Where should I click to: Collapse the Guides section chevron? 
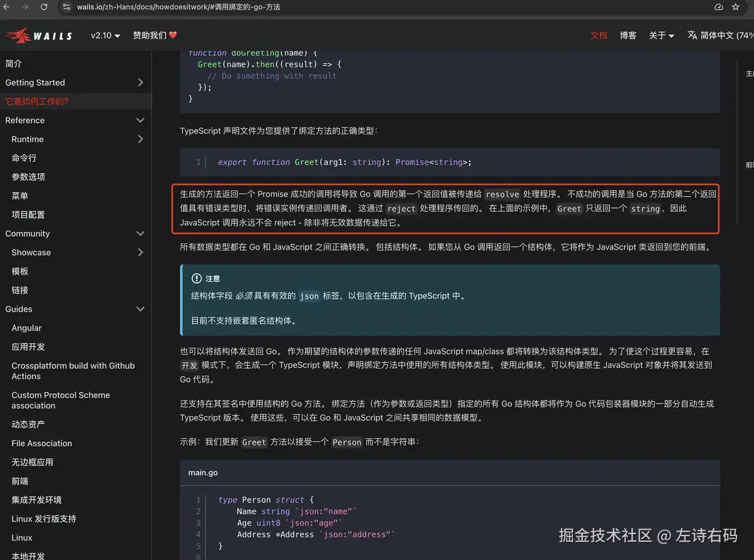pyautogui.click(x=140, y=309)
